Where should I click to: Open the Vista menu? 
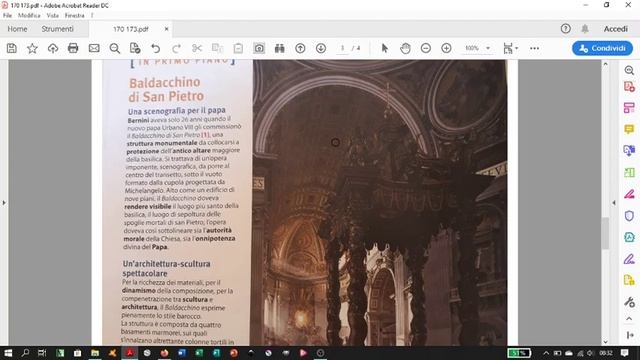53,16
